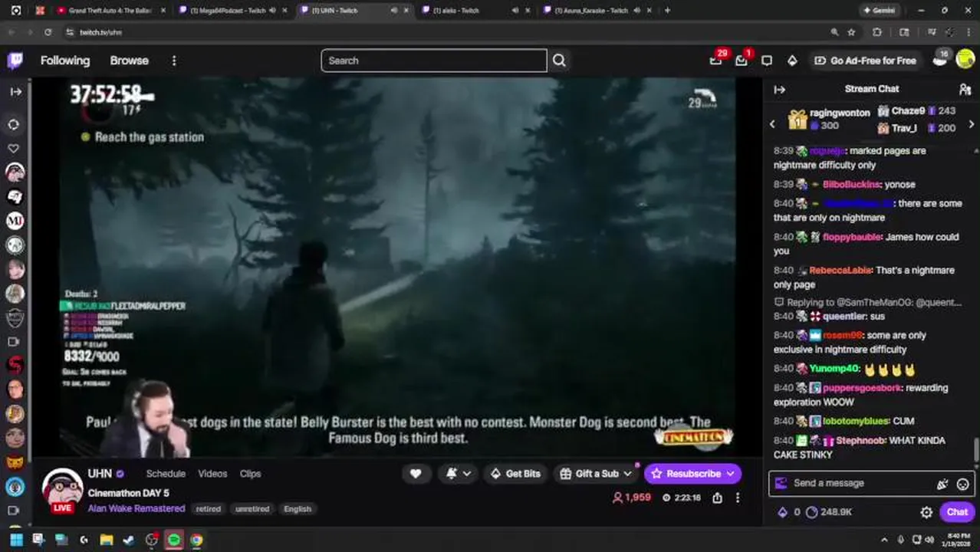Image resolution: width=980 pixels, height=552 pixels.
Task: Open the Gemini button in Chrome
Action: 879,11
